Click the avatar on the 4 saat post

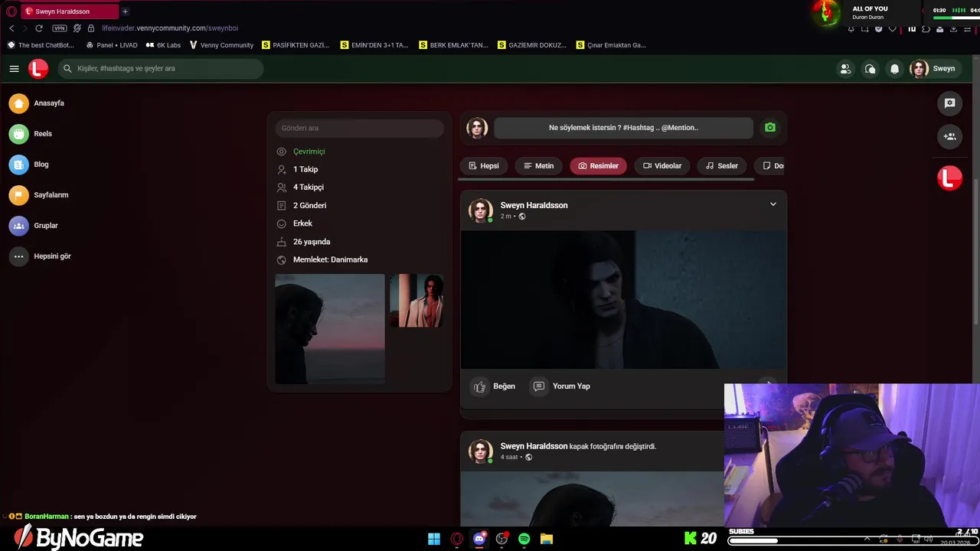click(x=480, y=452)
